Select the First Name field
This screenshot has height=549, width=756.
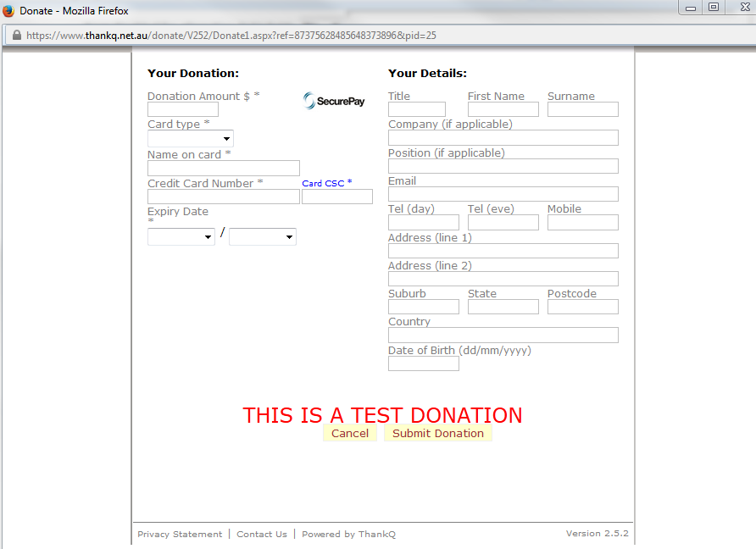coord(503,109)
